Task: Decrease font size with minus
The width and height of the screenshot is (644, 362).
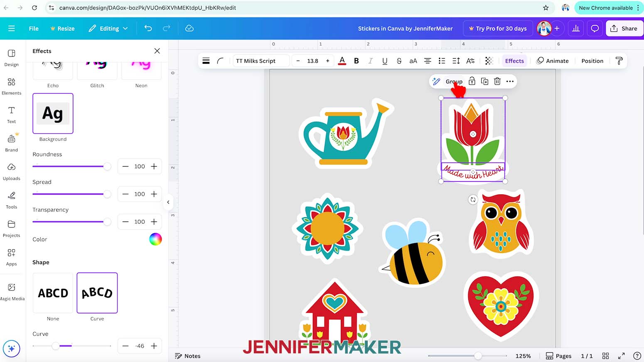Action: 298,61
